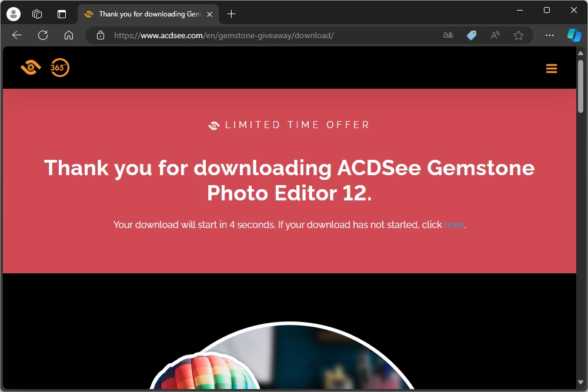This screenshot has height=392, width=588.
Task: Click the vertical scrollbar thumb
Action: coord(580,86)
